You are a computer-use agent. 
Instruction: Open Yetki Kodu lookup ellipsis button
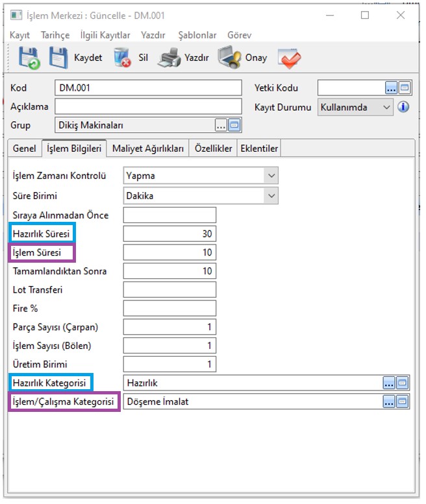tap(391, 88)
